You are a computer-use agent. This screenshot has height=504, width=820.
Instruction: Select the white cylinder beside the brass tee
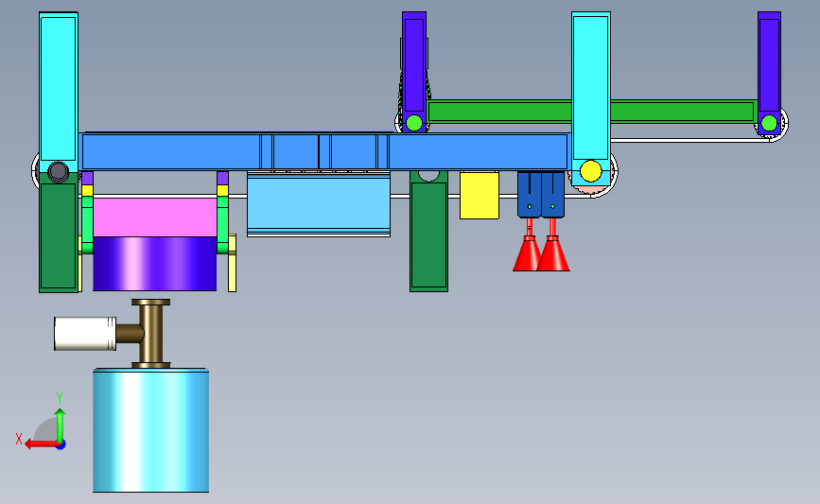85,334
